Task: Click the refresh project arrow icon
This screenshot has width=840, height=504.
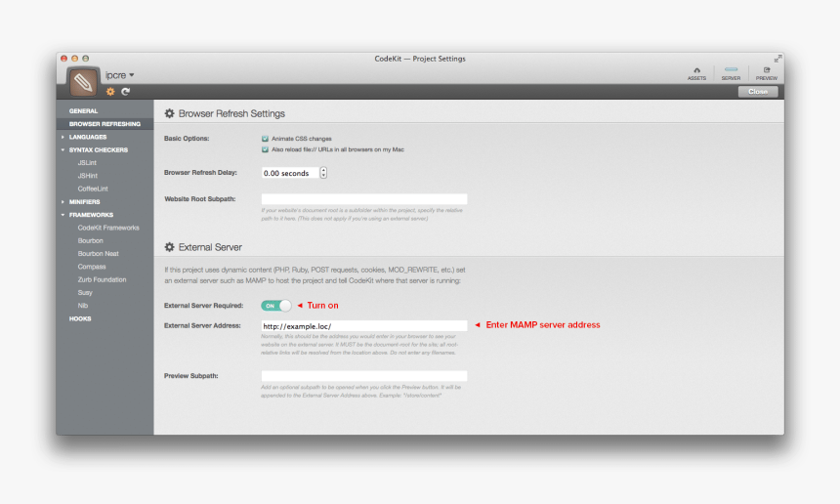Action: pyautogui.click(x=125, y=92)
